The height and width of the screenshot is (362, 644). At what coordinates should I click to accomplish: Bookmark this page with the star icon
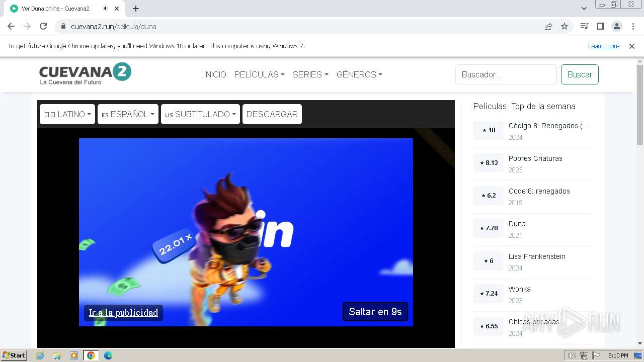tap(565, 27)
